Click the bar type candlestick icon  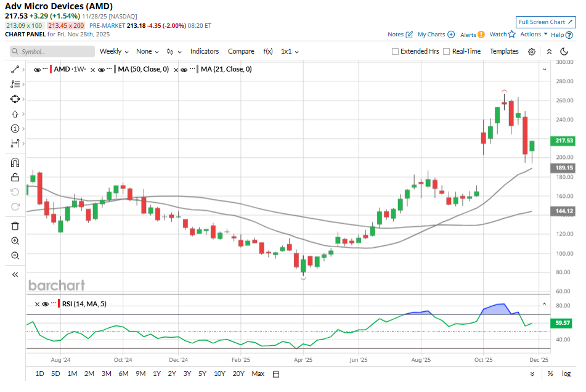[170, 52]
